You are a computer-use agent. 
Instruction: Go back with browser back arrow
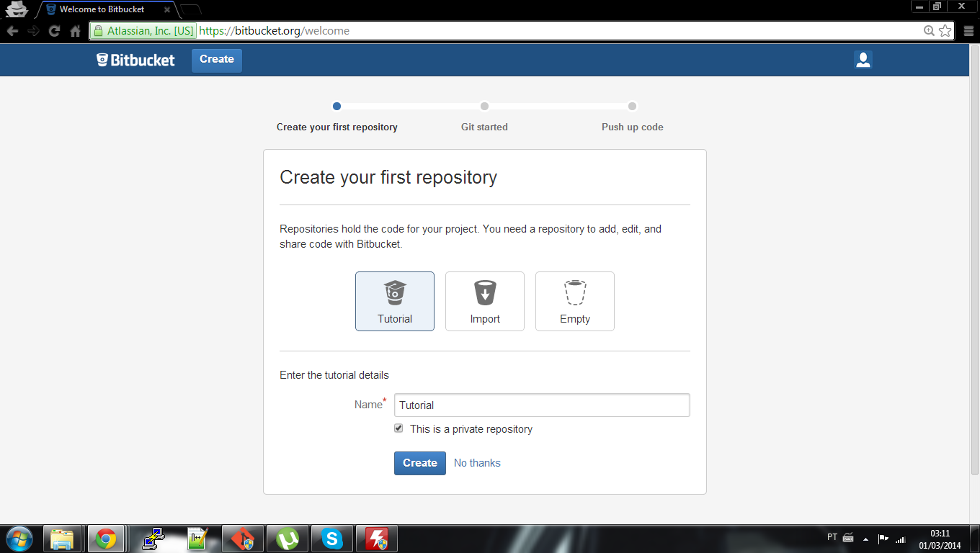(13, 31)
